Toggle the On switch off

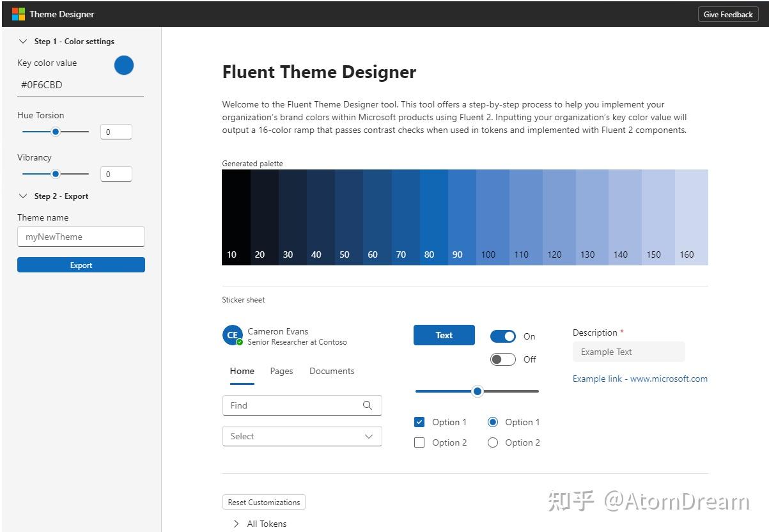(503, 336)
